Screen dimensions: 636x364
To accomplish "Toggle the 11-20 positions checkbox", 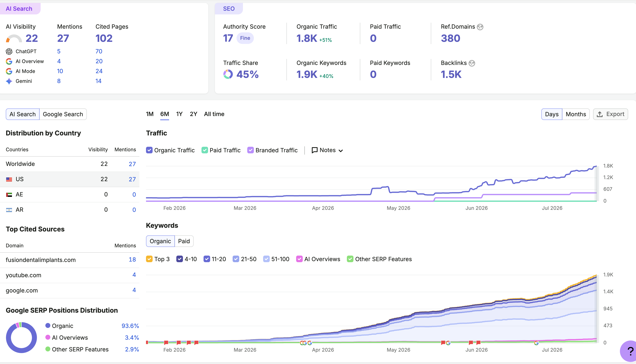I will click(x=207, y=259).
